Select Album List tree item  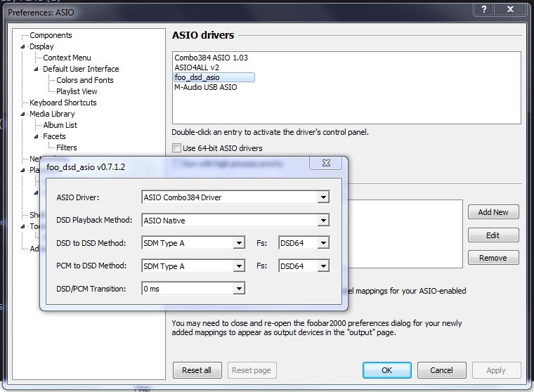click(x=60, y=125)
